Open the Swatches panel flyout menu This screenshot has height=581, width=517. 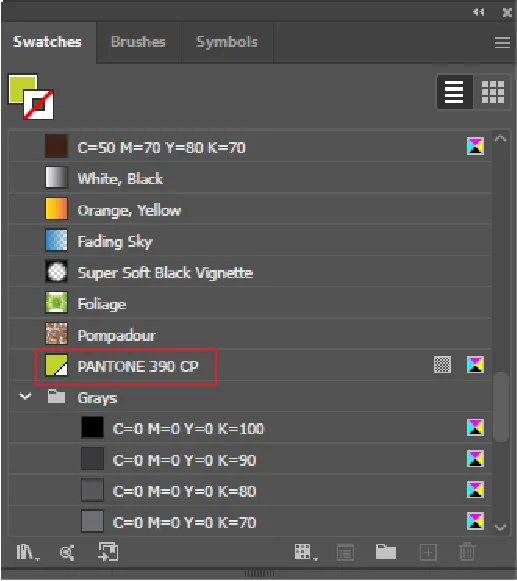click(502, 42)
